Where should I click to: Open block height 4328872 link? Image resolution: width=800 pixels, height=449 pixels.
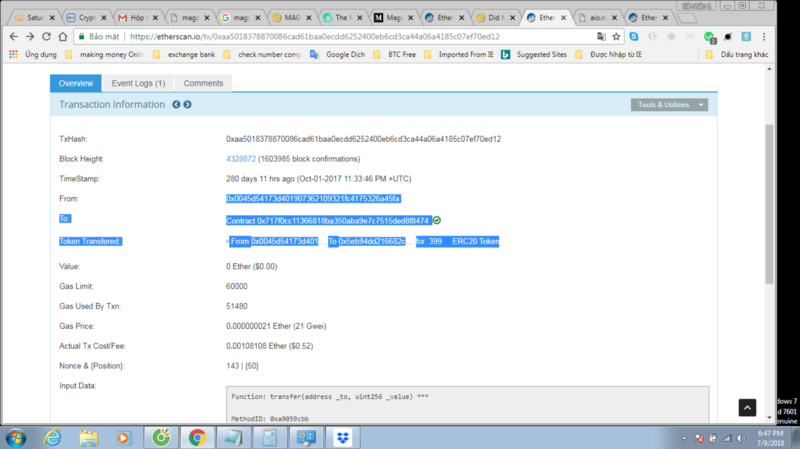click(x=241, y=159)
